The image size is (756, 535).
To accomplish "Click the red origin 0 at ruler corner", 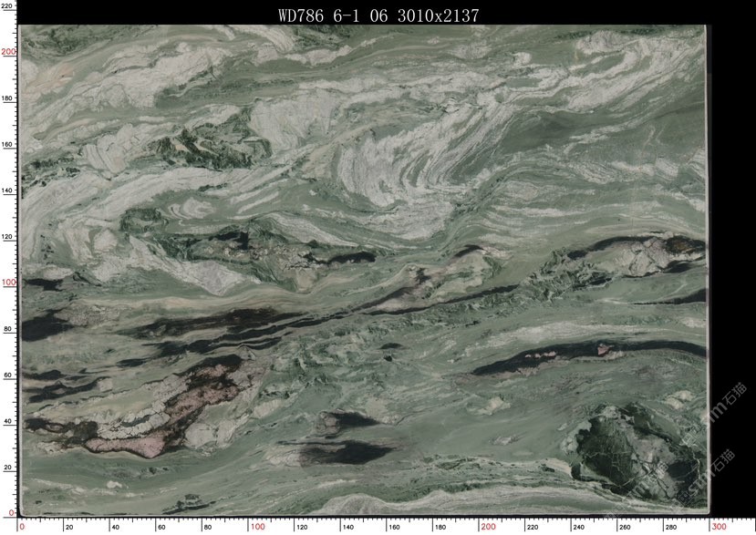I will pos(22,527).
